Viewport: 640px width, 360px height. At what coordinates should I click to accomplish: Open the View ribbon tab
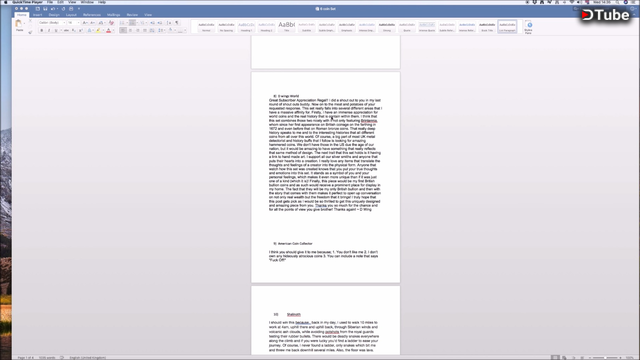click(x=148, y=15)
